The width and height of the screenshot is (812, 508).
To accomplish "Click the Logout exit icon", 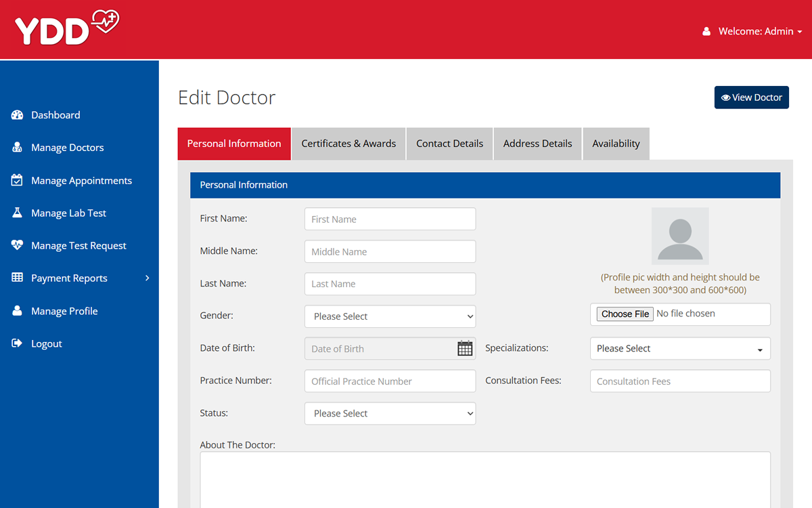I will point(18,343).
